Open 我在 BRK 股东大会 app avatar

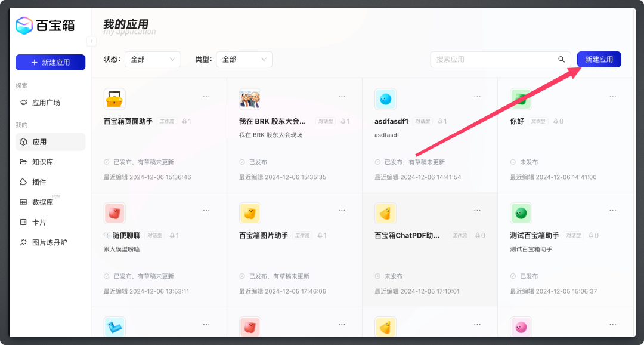[x=250, y=99]
